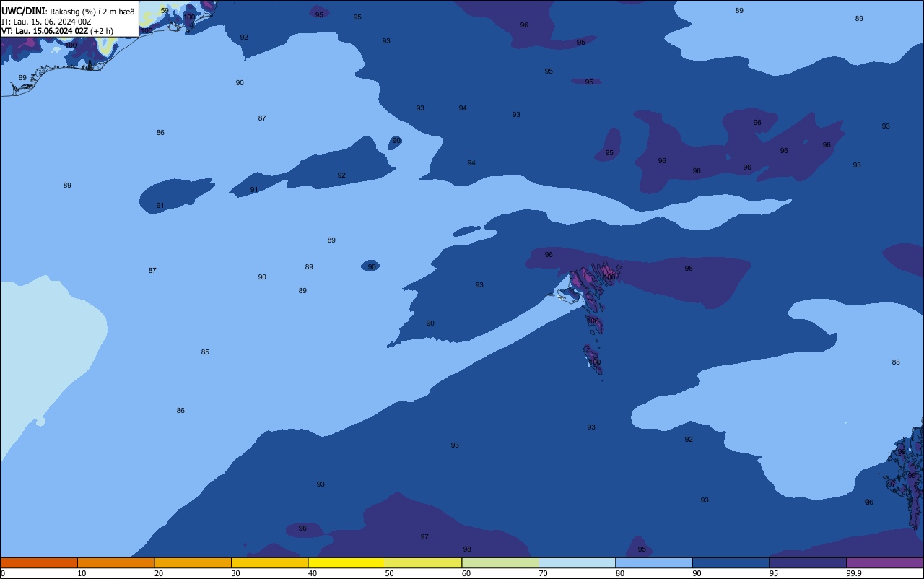Click the 10–20 orange legend swatch

(115, 562)
